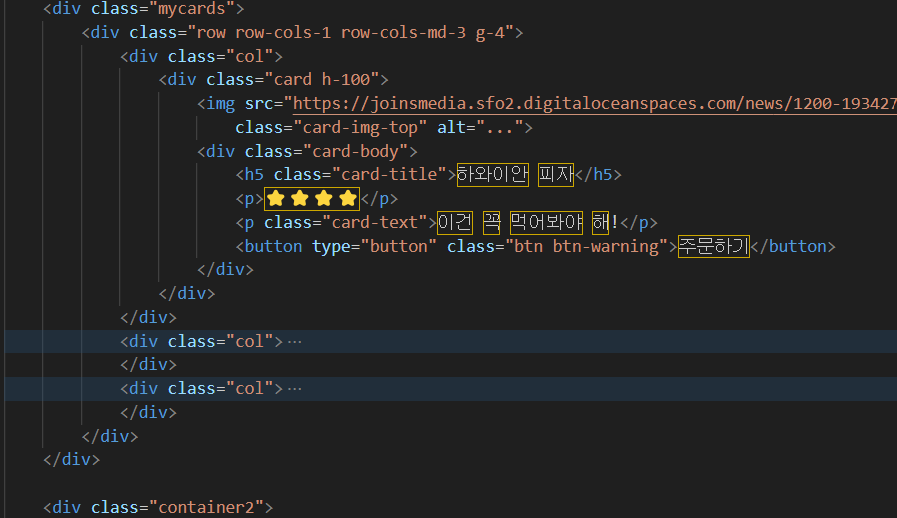Click the type="button" attribute value
897x518 pixels.
[398, 247]
